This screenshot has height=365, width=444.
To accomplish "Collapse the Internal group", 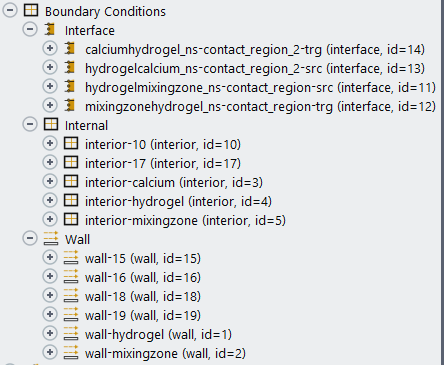I will (30, 124).
